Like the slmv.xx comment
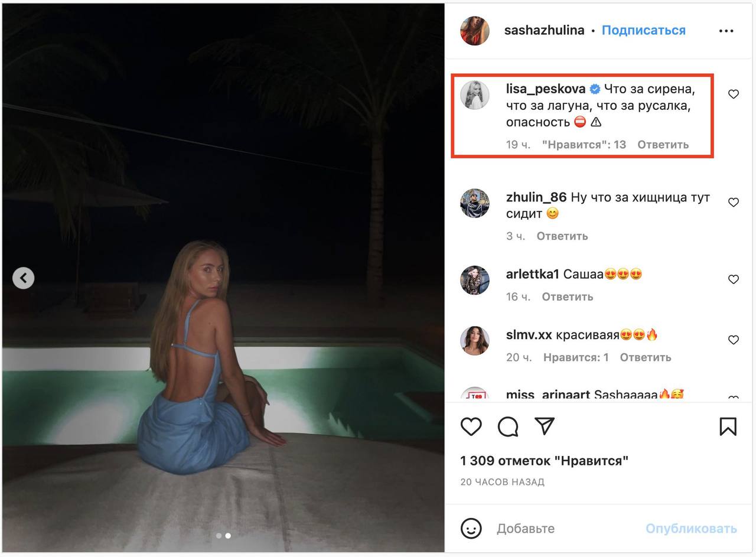 tap(733, 340)
